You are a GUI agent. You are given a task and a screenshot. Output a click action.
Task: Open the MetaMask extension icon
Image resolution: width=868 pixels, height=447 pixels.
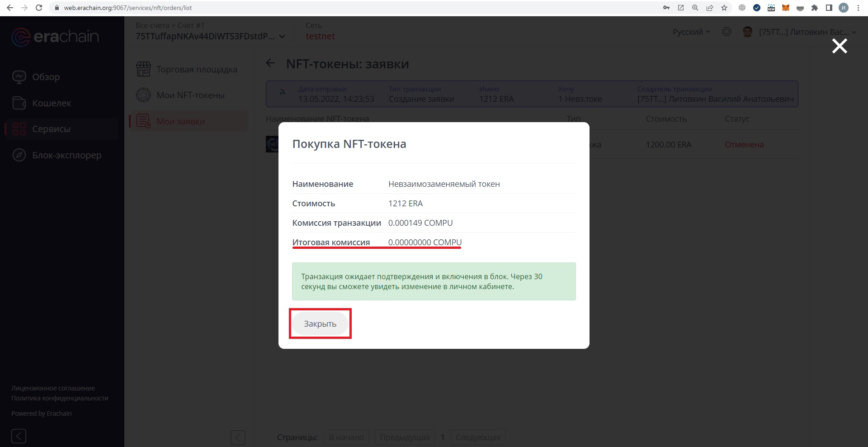coord(786,8)
